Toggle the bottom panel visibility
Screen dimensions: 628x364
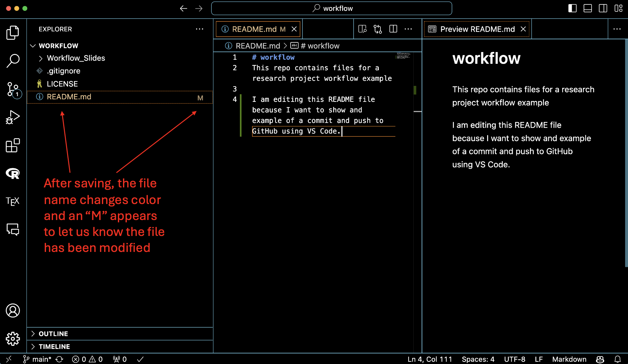pos(588,8)
